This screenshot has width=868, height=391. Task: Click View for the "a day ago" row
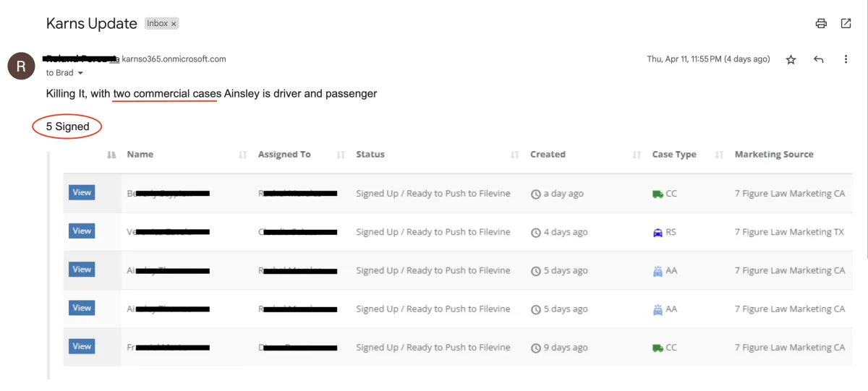click(82, 193)
